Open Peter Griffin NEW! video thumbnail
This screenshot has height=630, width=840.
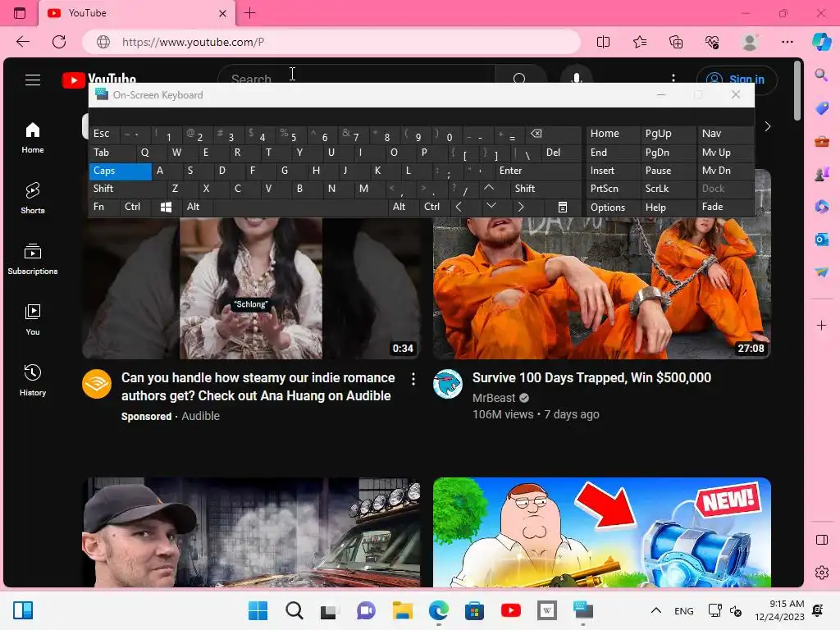coord(601,532)
